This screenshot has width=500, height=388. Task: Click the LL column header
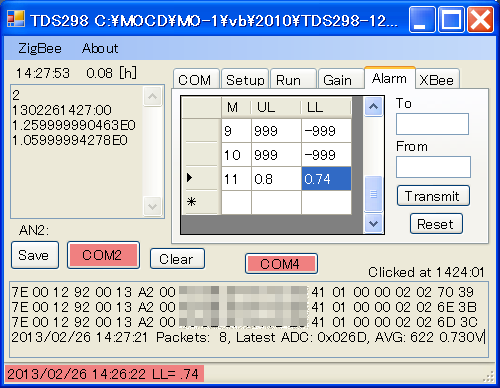click(326, 107)
